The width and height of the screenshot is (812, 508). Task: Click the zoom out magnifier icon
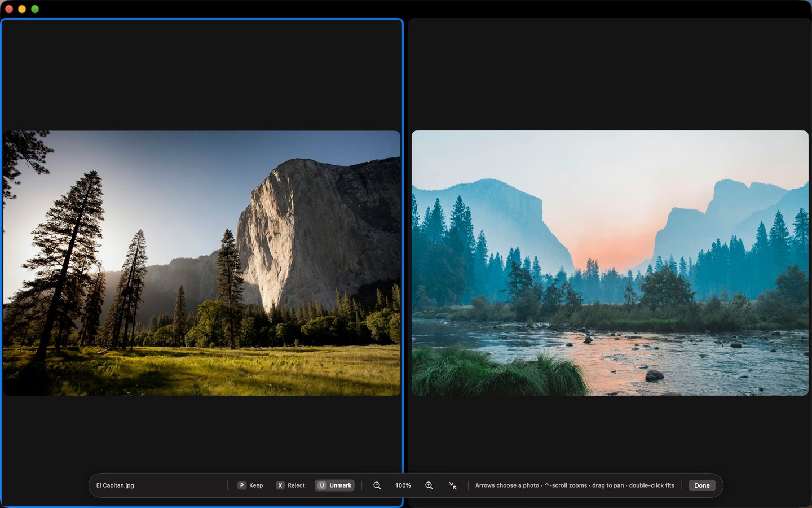377,485
